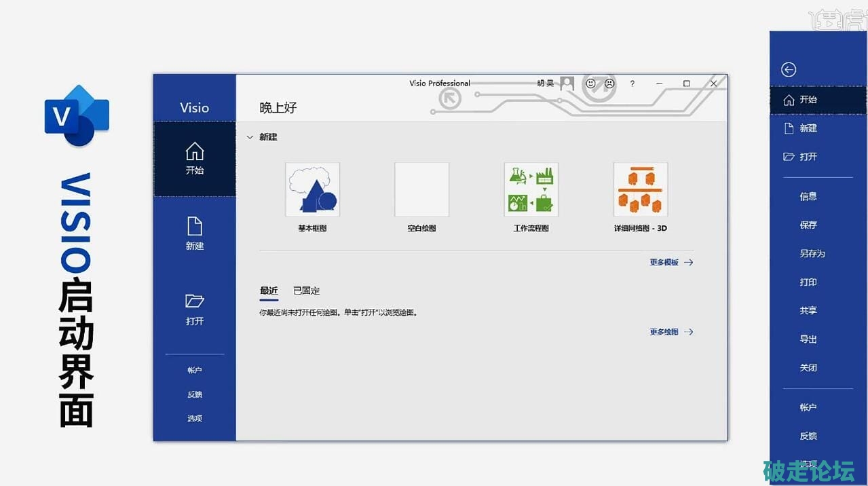The width and height of the screenshot is (868, 486).
Task: Pick the 工作流程图 template thumbnail
Action: (531, 189)
